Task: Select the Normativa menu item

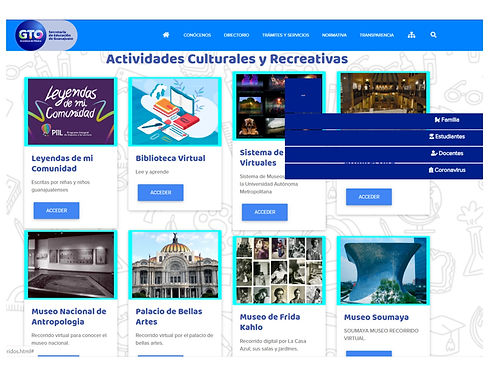Action: [334, 35]
